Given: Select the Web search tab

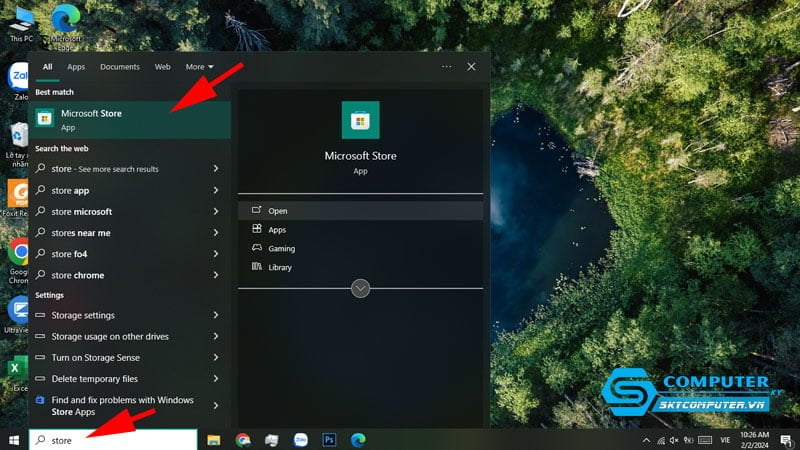Looking at the screenshot, I should pos(162,67).
